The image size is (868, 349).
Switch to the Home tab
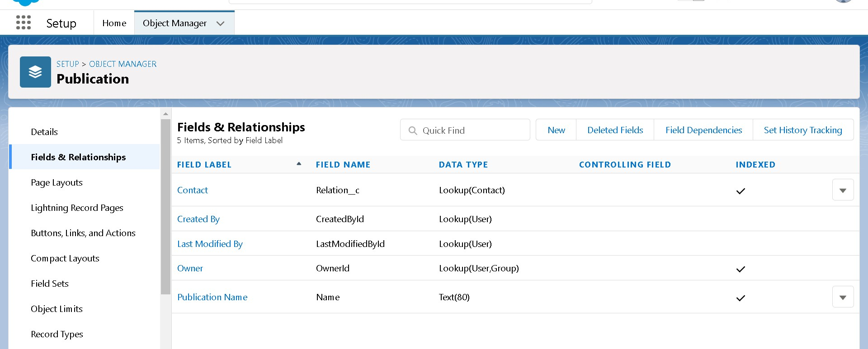pyautogui.click(x=114, y=23)
